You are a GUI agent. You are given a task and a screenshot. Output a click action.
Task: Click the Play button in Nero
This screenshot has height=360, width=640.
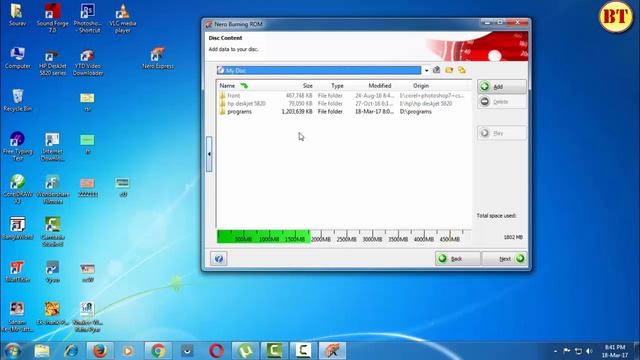(502, 133)
